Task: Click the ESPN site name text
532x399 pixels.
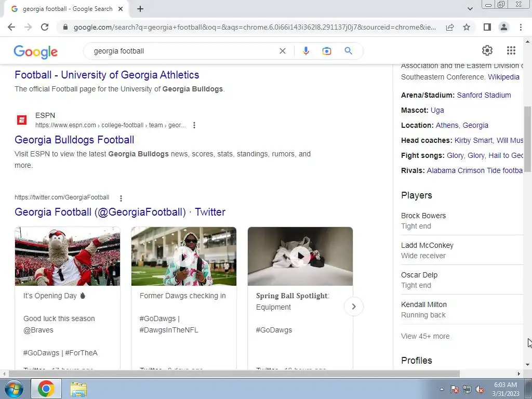Action: click(45, 115)
